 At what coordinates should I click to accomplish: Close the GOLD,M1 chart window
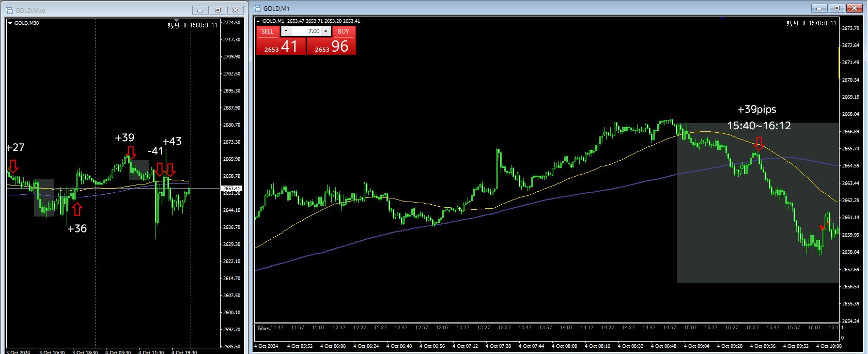click(855, 8)
